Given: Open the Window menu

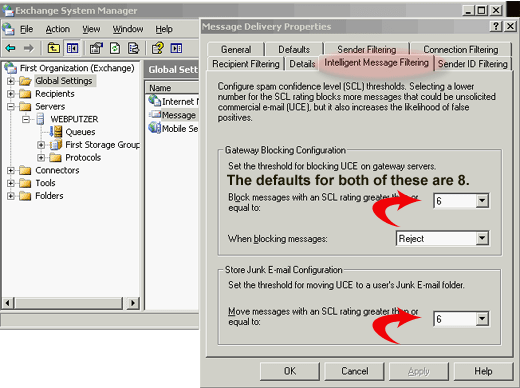Looking at the screenshot, I should [x=128, y=29].
